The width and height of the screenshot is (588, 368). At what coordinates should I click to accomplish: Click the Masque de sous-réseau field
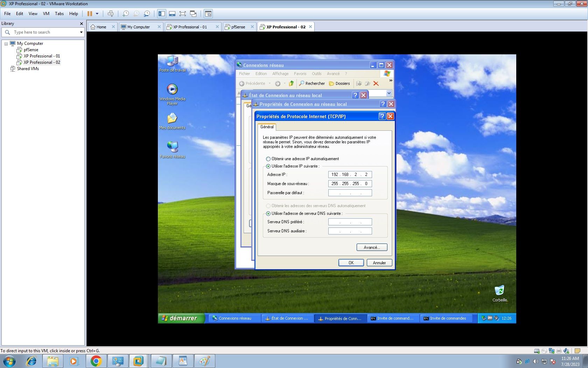350,184
